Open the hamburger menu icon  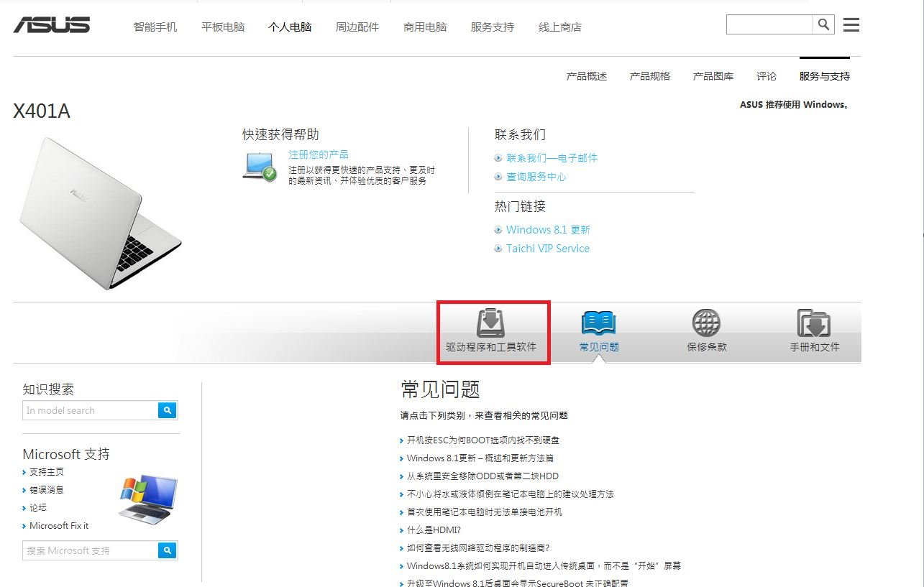click(851, 24)
